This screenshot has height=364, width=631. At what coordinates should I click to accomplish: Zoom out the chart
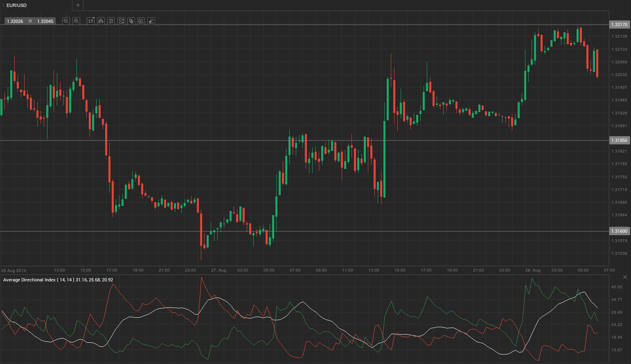coord(66,21)
